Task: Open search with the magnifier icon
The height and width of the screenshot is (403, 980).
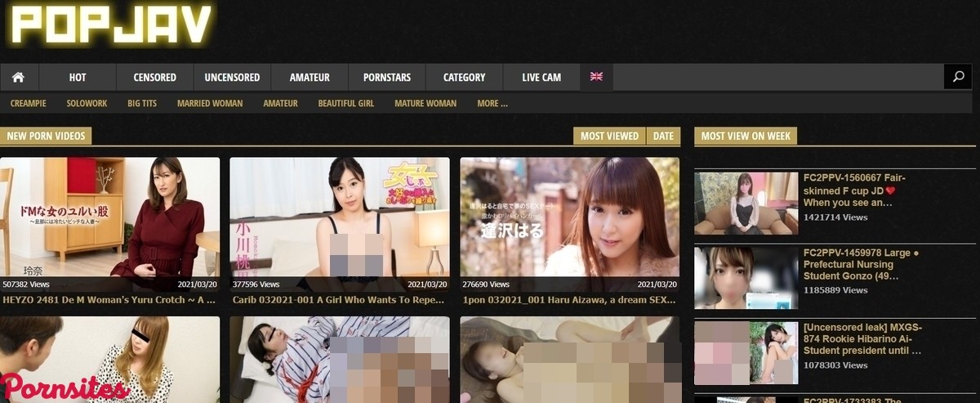Action: point(958,77)
